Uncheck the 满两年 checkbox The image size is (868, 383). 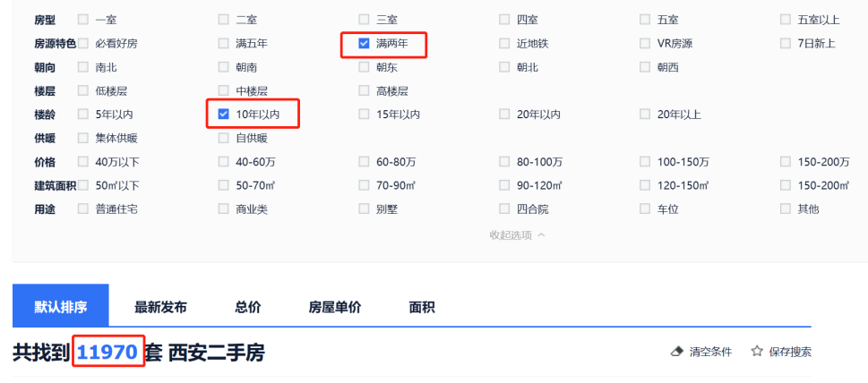click(x=364, y=43)
